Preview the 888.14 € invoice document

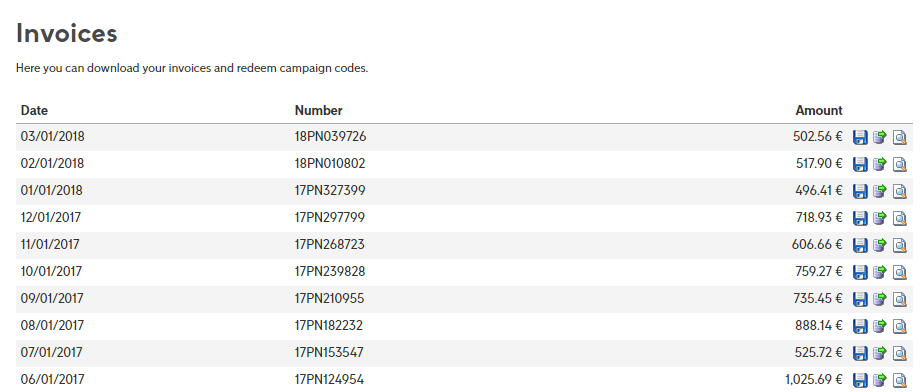pyautogui.click(x=900, y=327)
